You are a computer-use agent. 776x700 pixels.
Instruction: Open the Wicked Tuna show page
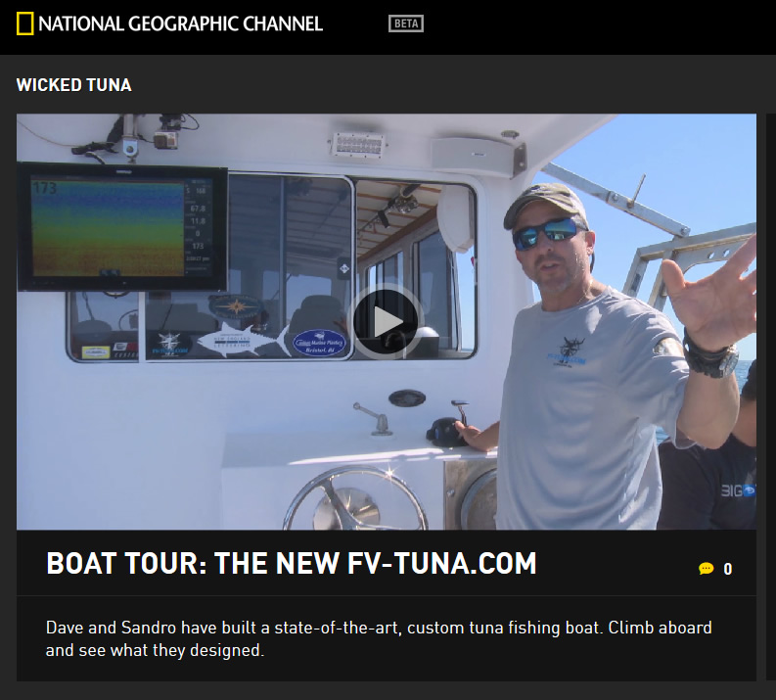point(73,84)
